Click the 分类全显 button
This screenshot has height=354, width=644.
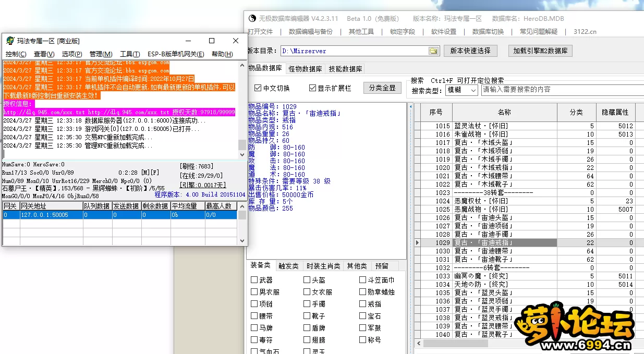382,88
